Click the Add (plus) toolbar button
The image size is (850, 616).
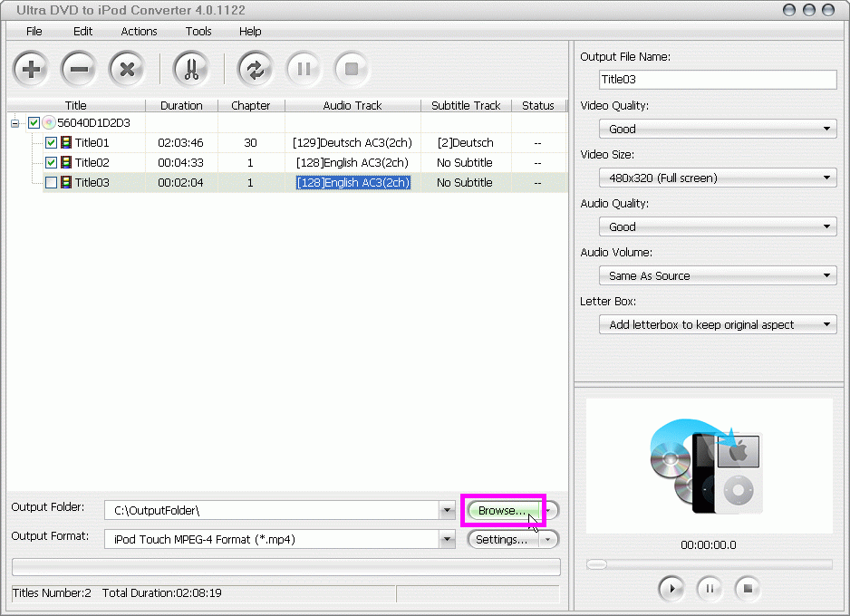(31, 69)
